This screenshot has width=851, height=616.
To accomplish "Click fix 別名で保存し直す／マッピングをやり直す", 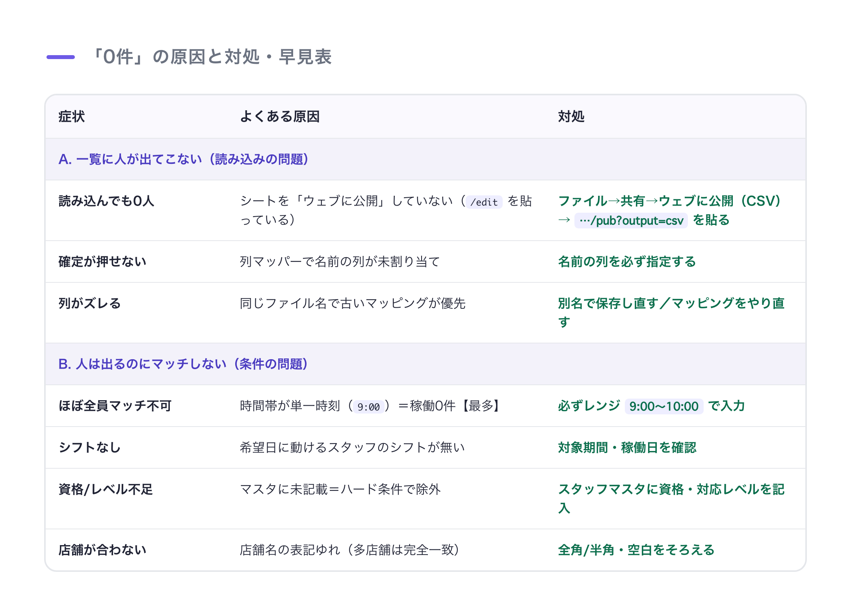I will coord(671,313).
